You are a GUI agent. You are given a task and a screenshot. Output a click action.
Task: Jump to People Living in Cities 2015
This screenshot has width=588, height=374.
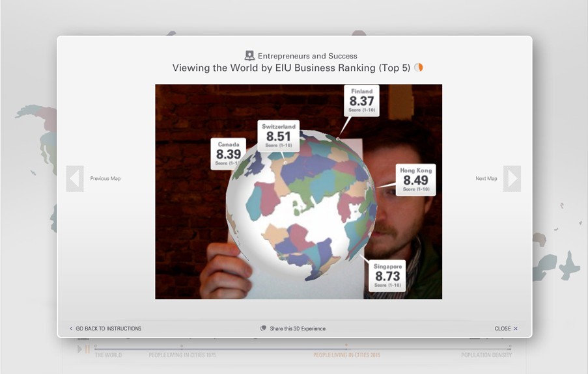pos(346,355)
